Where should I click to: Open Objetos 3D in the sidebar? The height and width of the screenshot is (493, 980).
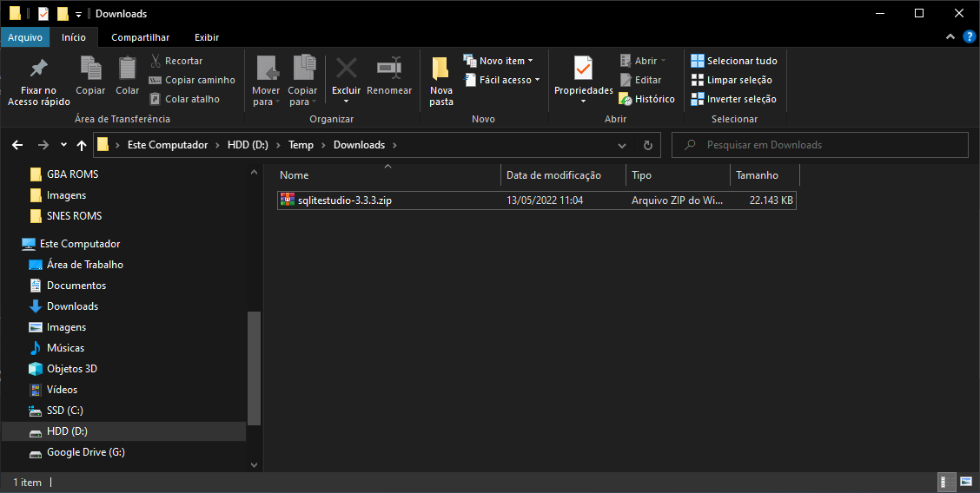point(72,369)
